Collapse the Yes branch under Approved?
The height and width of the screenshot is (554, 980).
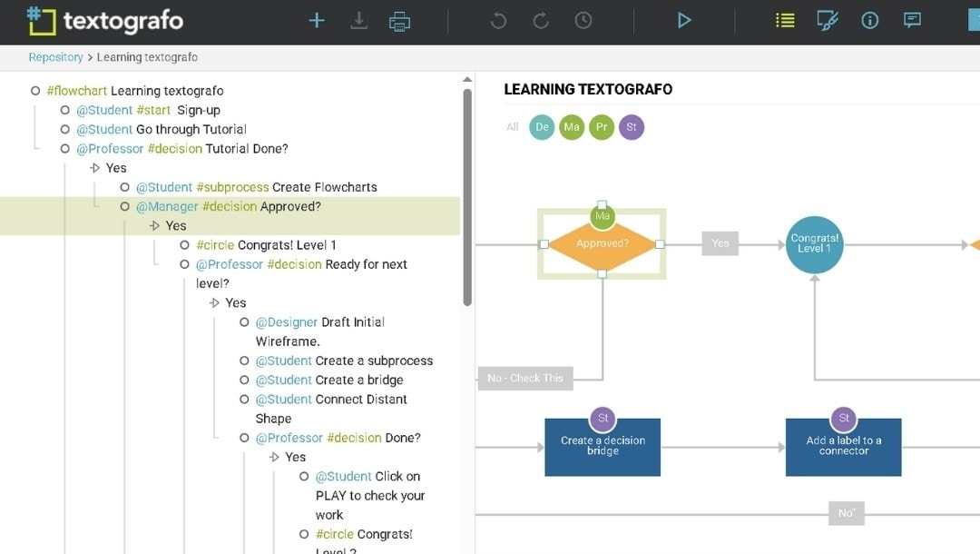(x=155, y=226)
